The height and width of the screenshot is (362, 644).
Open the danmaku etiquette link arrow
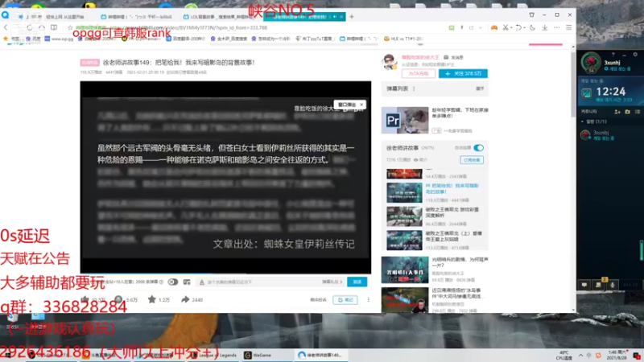click(x=332, y=282)
